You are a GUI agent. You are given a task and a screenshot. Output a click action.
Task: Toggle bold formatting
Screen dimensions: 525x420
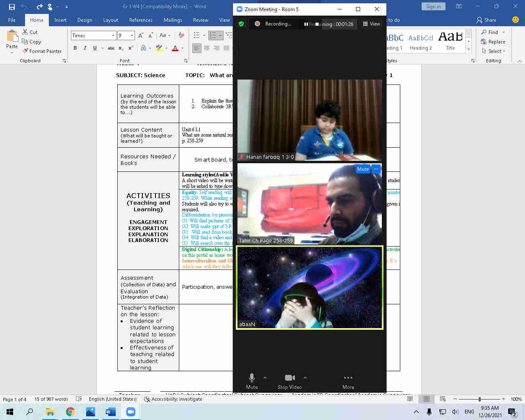tap(75, 48)
